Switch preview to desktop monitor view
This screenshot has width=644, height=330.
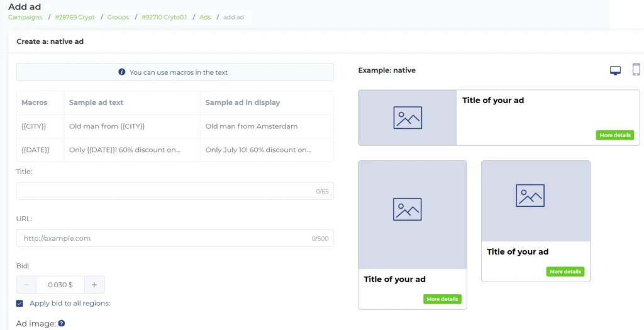tap(615, 70)
